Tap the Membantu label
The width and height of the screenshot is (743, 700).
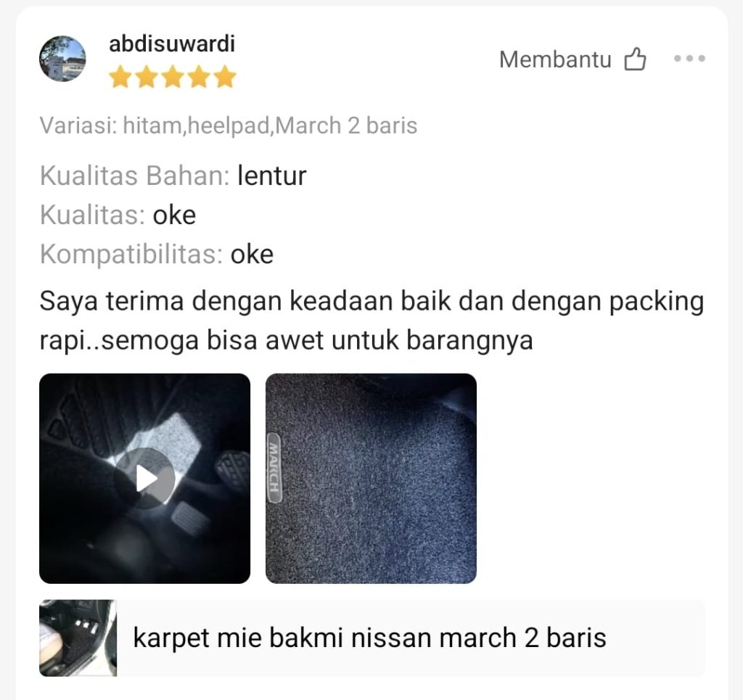(x=555, y=59)
